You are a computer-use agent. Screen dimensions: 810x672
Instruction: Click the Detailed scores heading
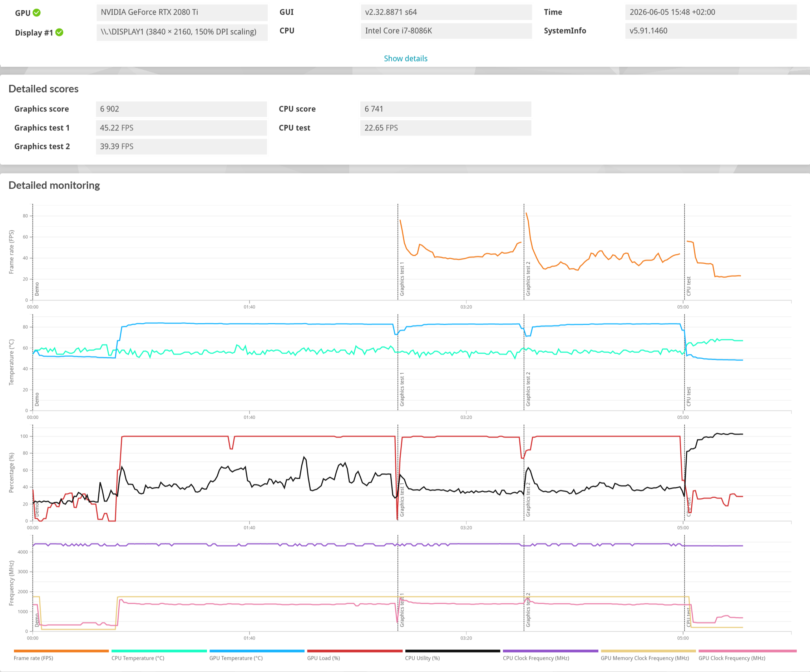(x=44, y=89)
